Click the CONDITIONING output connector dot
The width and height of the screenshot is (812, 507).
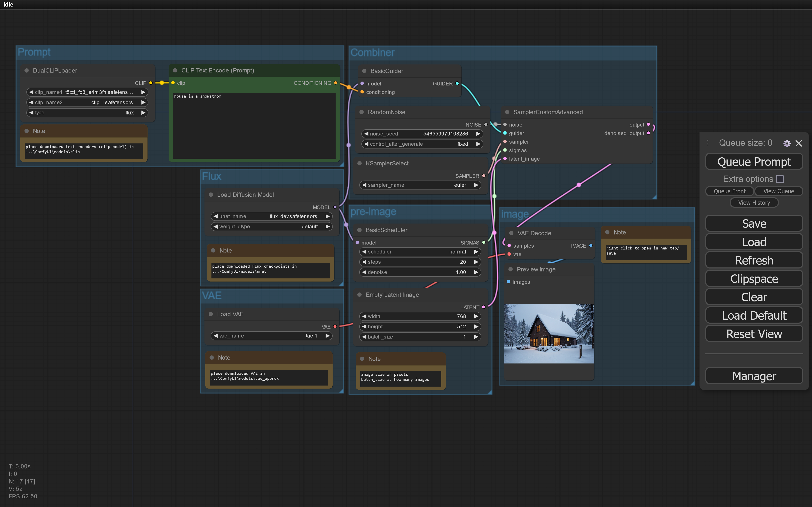tap(335, 83)
